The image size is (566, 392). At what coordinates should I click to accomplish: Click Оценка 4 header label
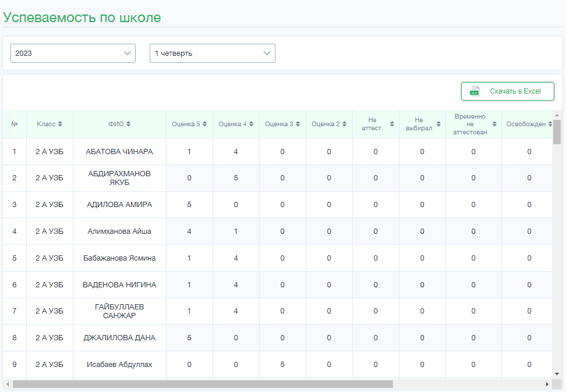pyautogui.click(x=232, y=124)
